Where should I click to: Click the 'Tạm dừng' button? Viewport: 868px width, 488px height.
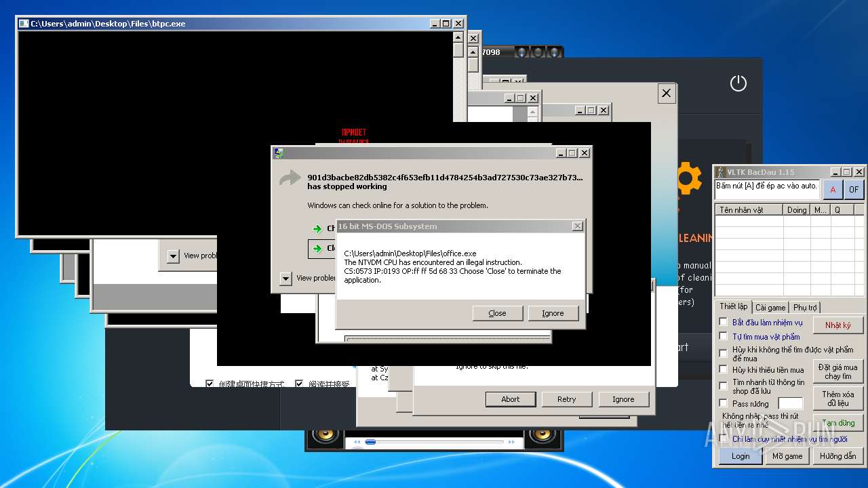point(838,423)
